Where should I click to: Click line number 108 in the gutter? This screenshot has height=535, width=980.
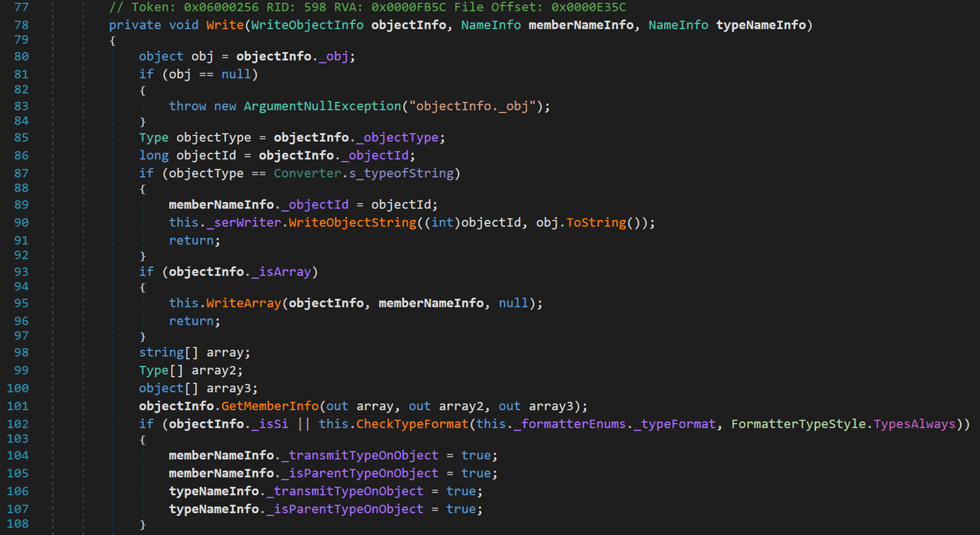tap(18, 524)
